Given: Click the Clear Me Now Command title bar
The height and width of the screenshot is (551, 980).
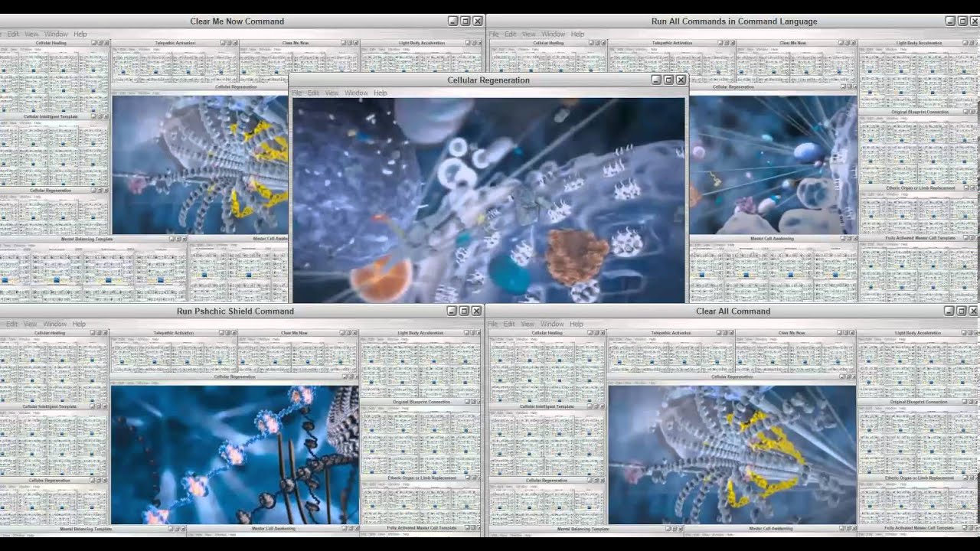Looking at the screenshot, I should coord(237,21).
